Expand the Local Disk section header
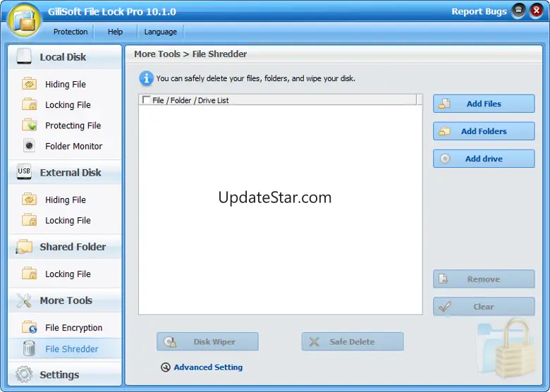 point(65,57)
